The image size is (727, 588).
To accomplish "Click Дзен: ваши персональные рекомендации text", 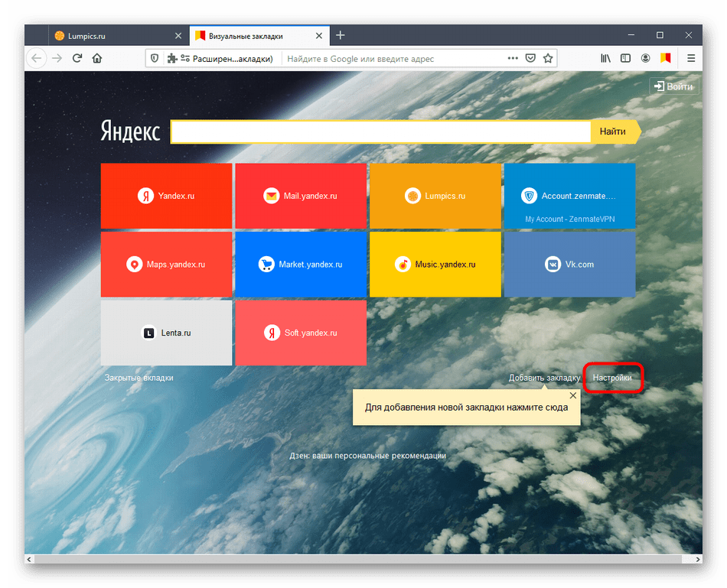I will (x=367, y=456).
